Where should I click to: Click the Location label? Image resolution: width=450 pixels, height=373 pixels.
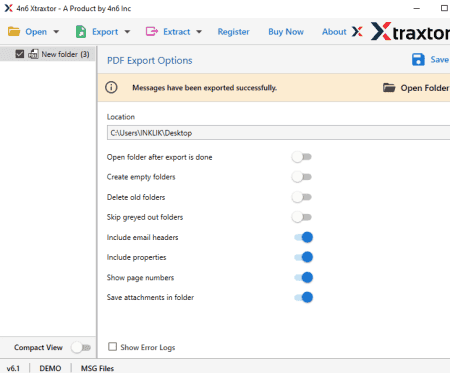pos(121,117)
